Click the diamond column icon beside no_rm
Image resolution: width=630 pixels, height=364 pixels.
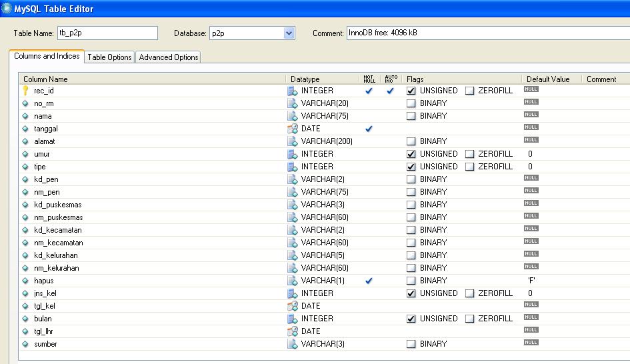25,103
